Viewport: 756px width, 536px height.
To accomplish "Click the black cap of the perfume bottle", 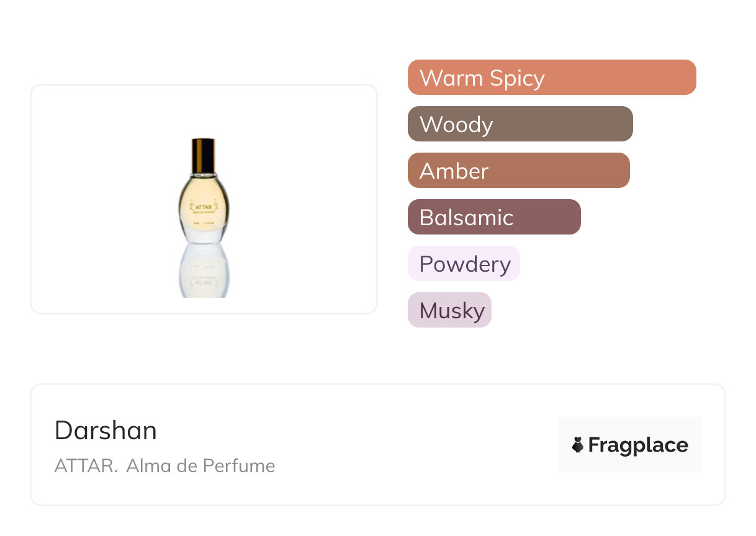I will point(203,151).
